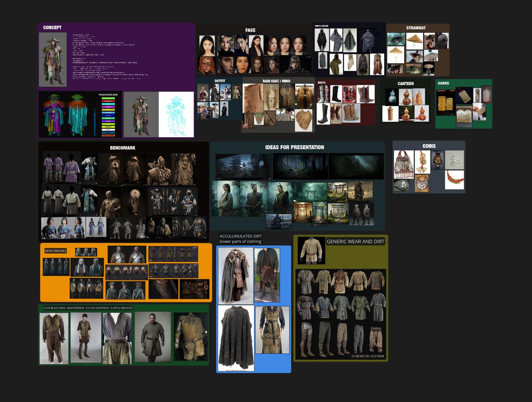Screen dimensions: 532x402
Task: Select the red-haired eyepatch face reference
Action: [x=207, y=65]
